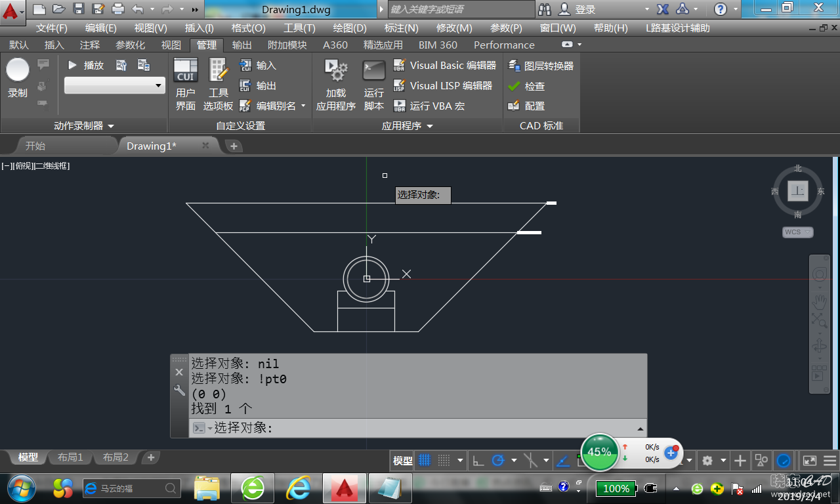Open quick access toolbar customize dropdown

point(196,9)
